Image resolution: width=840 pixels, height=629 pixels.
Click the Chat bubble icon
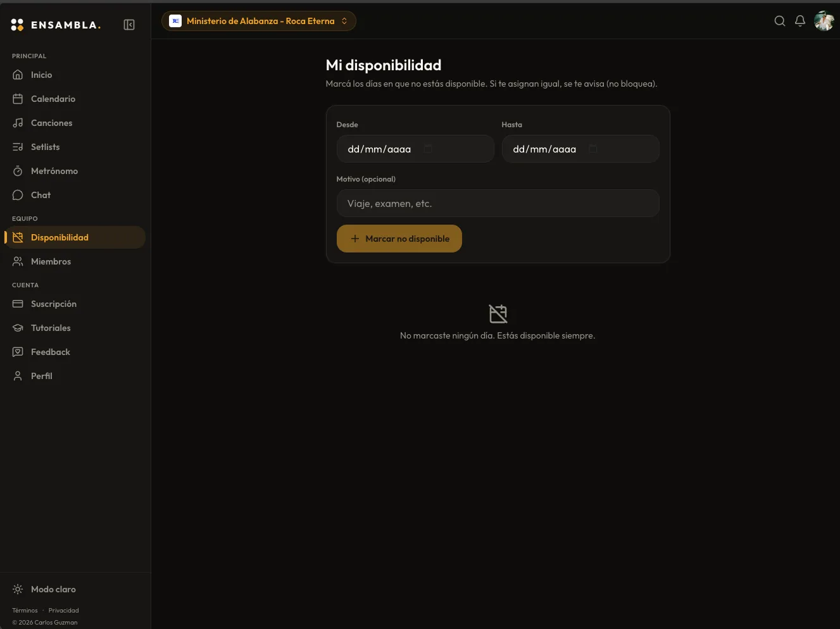[x=18, y=195]
